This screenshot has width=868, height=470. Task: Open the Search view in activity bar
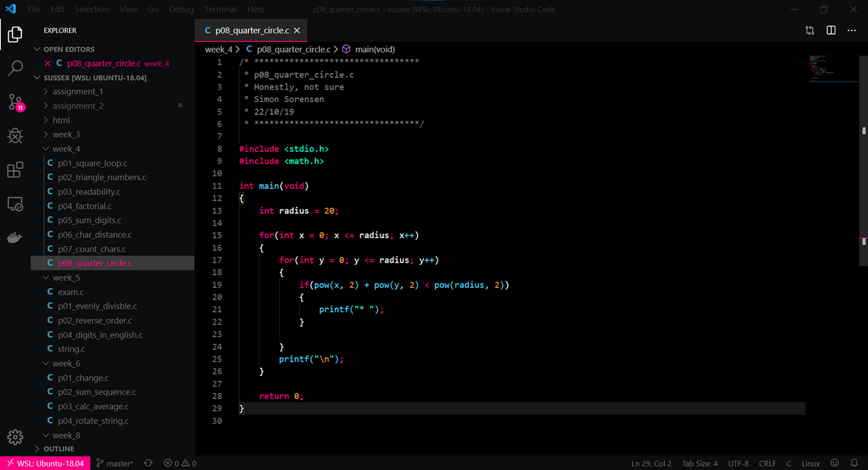[x=15, y=68]
